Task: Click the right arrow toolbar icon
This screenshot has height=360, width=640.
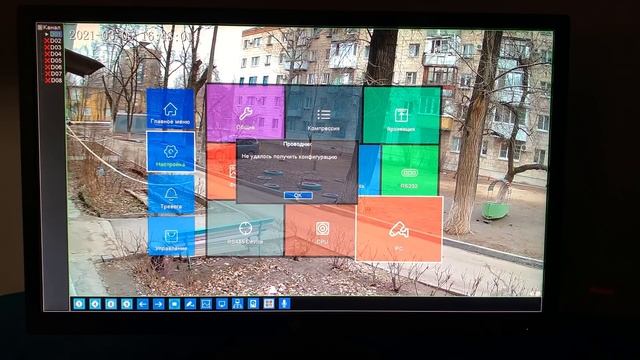Action: (x=158, y=304)
